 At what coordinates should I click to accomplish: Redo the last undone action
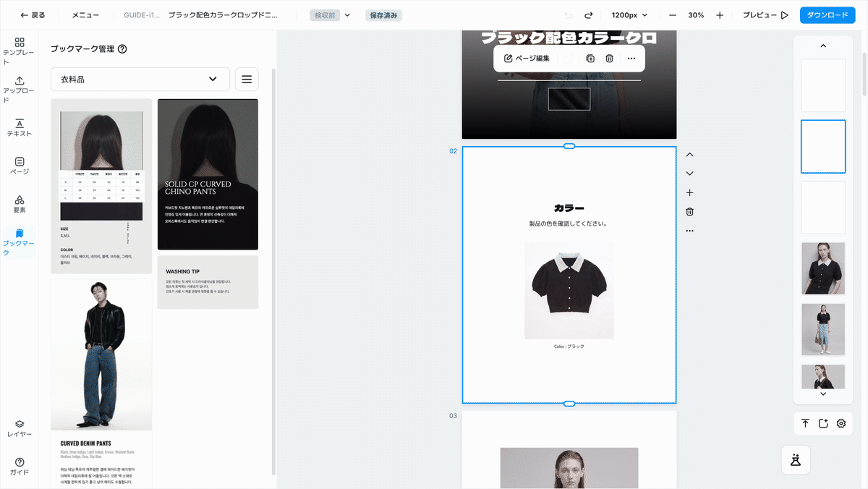click(x=589, y=15)
